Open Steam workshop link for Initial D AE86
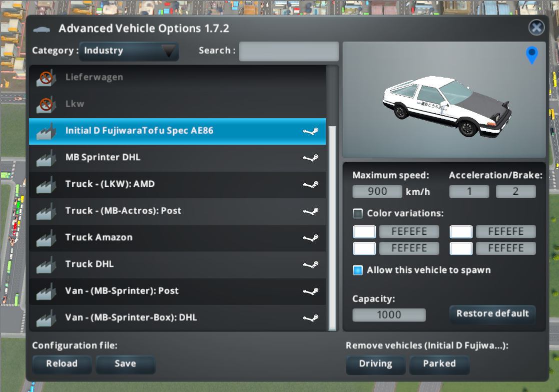Image resolution: width=559 pixels, height=392 pixels. tap(310, 131)
